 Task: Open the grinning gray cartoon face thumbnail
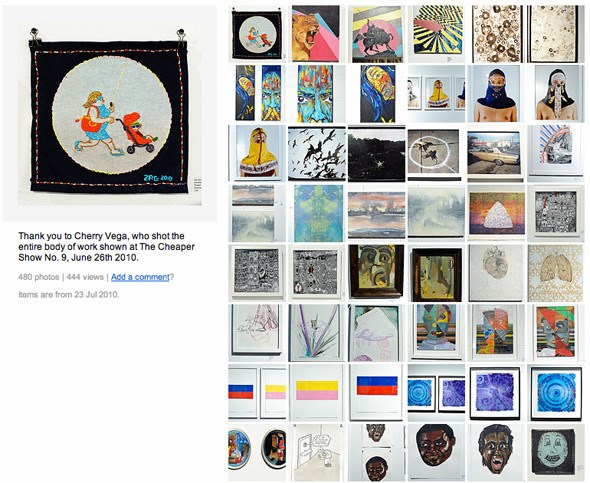click(x=555, y=453)
